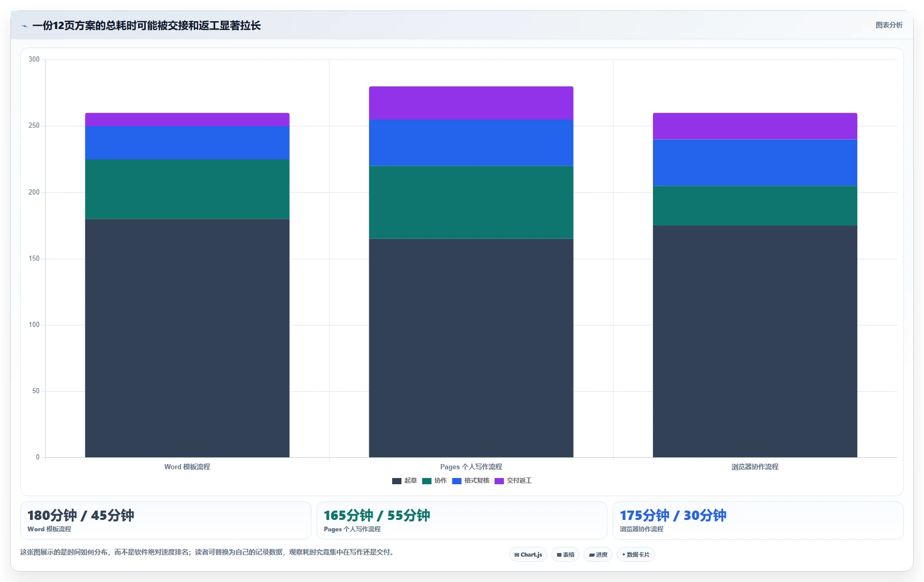This screenshot has width=924, height=582.
Task: Click the browser bar's green 协作 segment
Action: click(755, 206)
